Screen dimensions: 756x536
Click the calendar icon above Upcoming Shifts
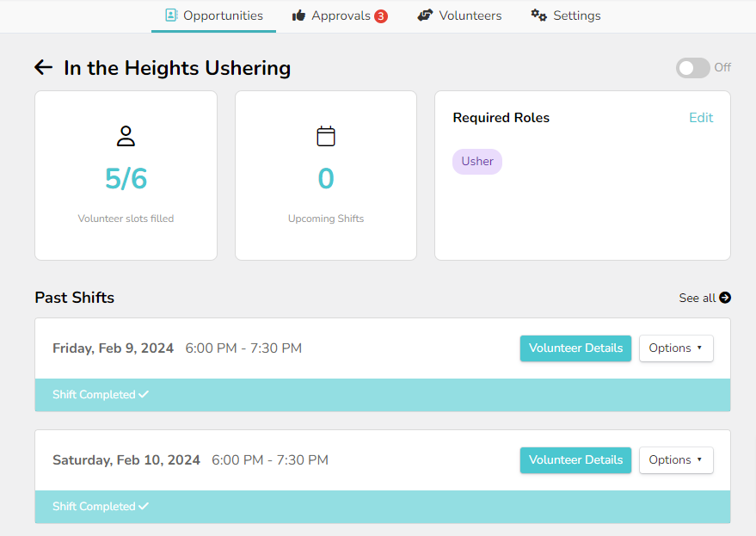click(x=326, y=136)
